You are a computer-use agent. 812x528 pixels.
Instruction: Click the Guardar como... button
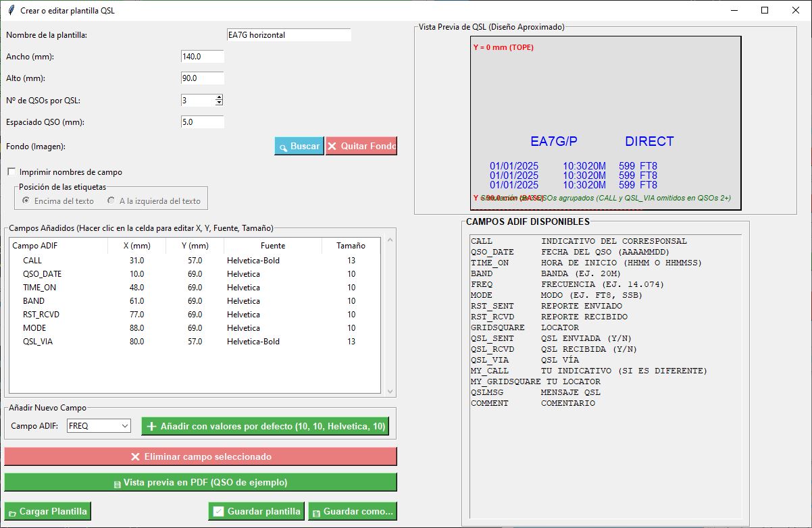pos(352,511)
